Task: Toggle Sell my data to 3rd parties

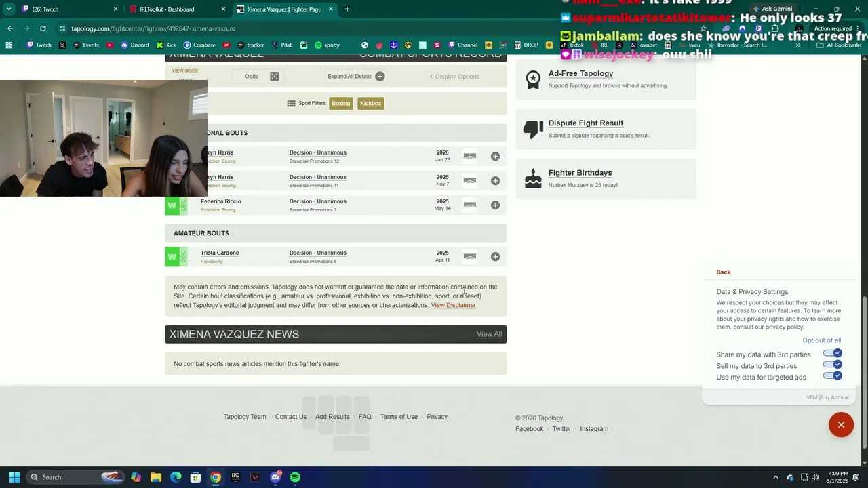Action: point(833,365)
